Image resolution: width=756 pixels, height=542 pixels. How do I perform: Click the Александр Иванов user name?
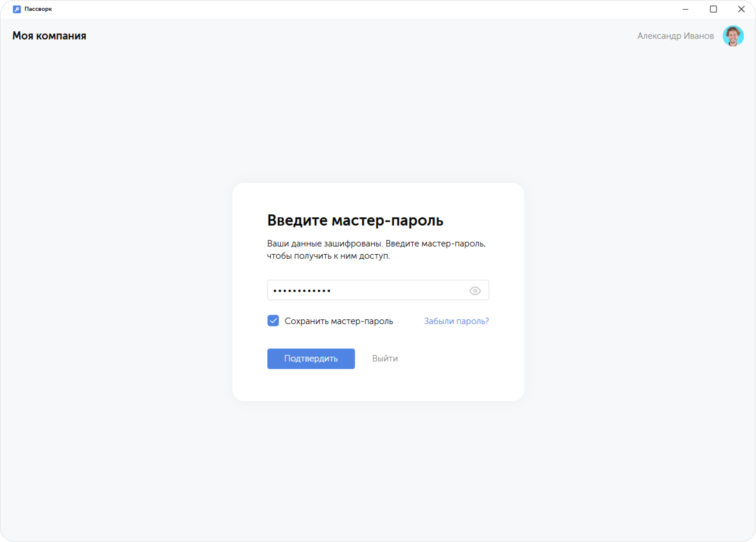[x=675, y=36]
